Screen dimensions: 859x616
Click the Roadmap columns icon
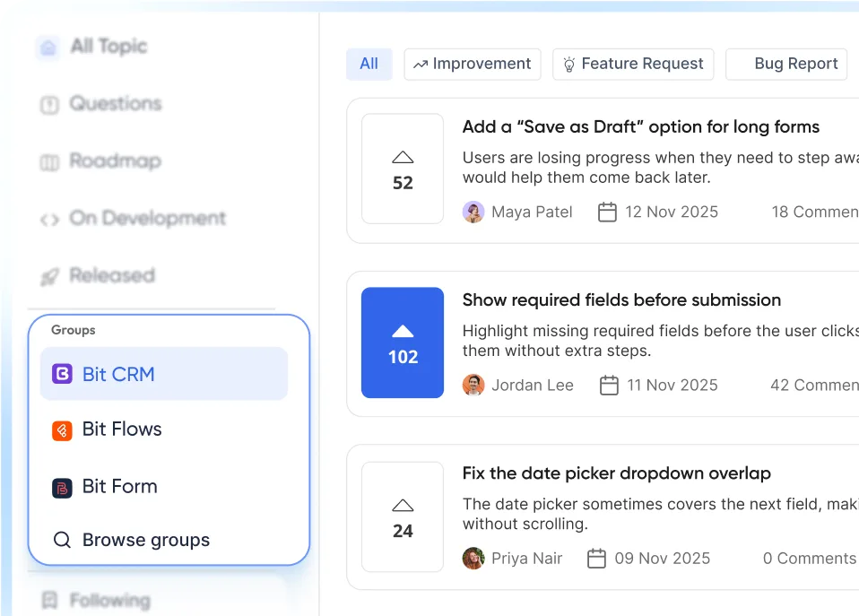coord(49,162)
